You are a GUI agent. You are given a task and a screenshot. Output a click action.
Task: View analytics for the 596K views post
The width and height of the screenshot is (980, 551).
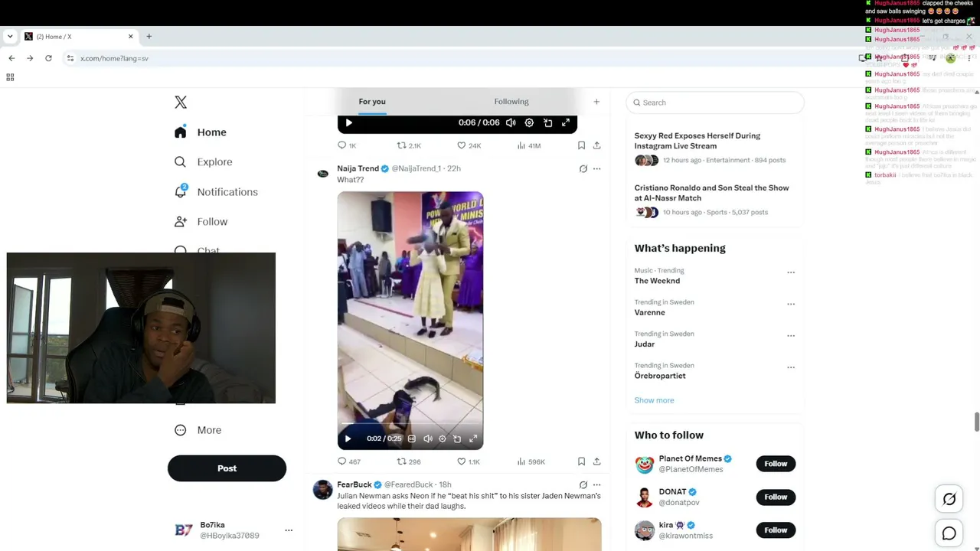click(x=531, y=461)
